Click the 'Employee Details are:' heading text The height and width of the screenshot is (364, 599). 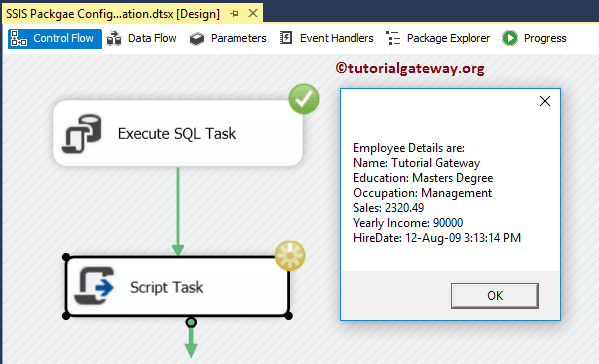[x=409, y=148]
